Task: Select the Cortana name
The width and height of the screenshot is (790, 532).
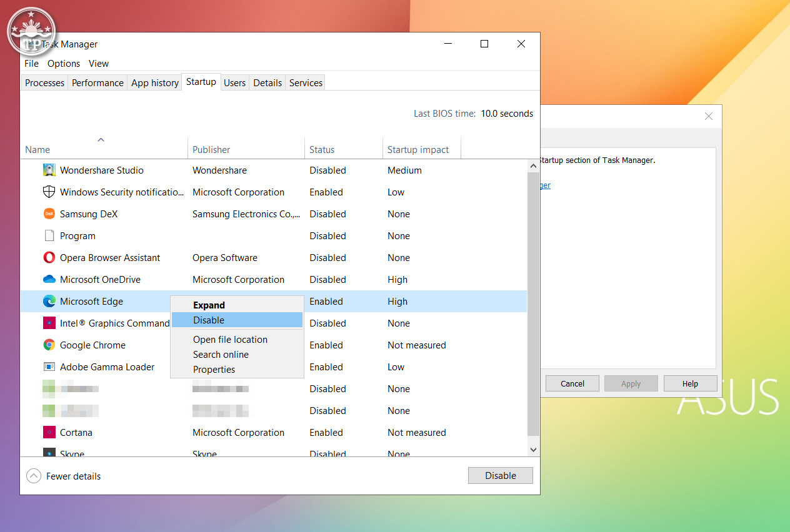Action: point(76,432)
